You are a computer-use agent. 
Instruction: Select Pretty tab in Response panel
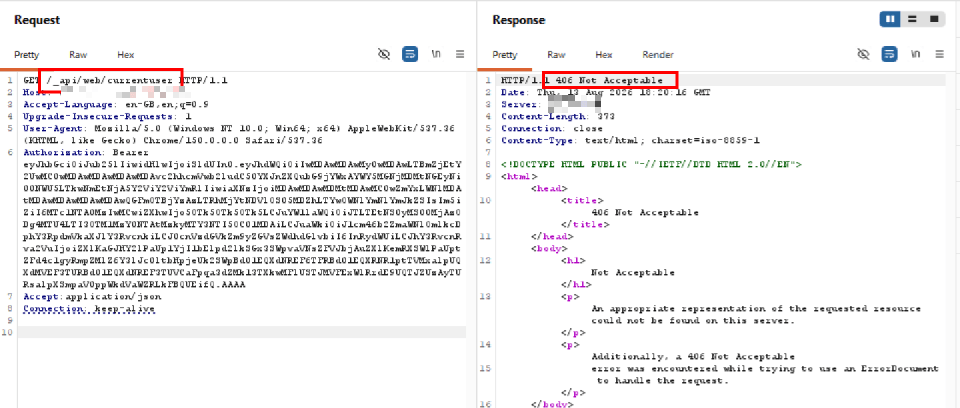coord(504,55)
